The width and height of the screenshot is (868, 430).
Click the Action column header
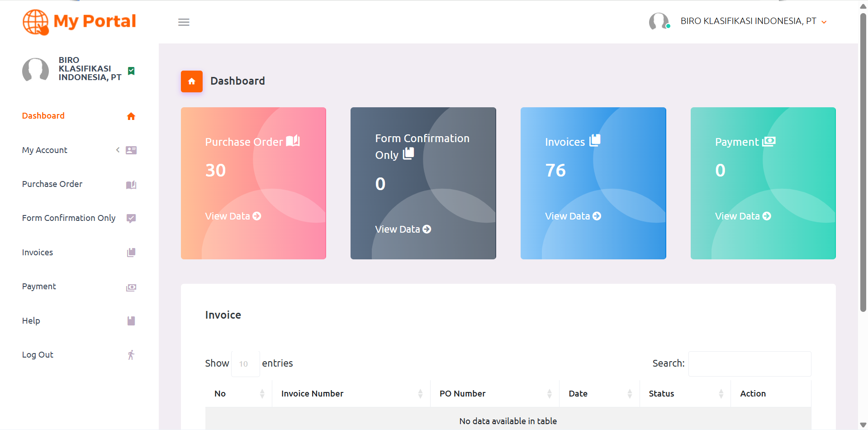[771, 394]
